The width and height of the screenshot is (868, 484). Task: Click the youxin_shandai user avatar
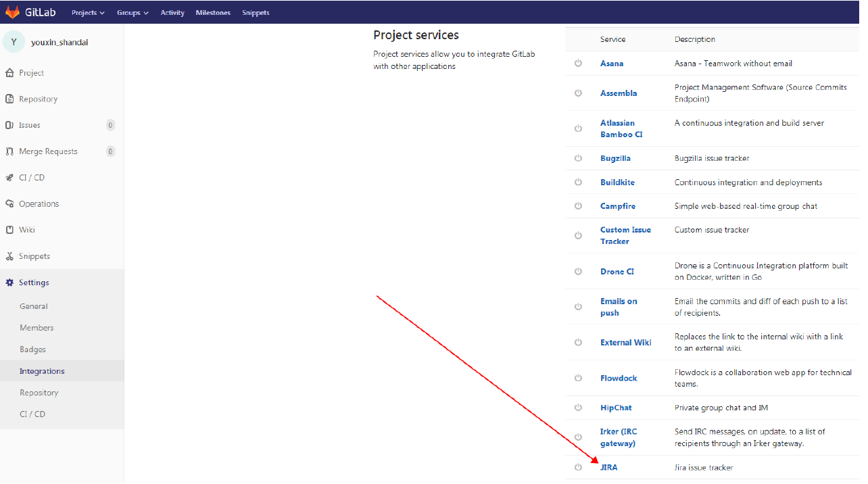tap(14, 41)
